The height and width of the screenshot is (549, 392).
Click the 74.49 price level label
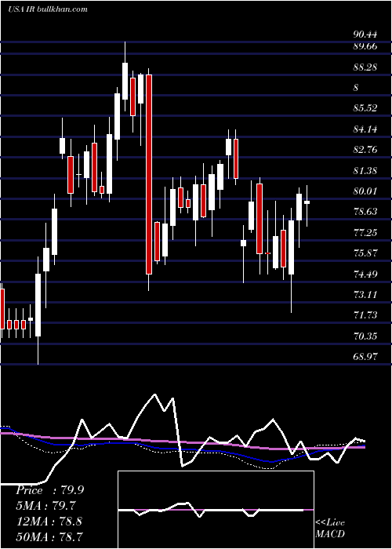point(365,274)
